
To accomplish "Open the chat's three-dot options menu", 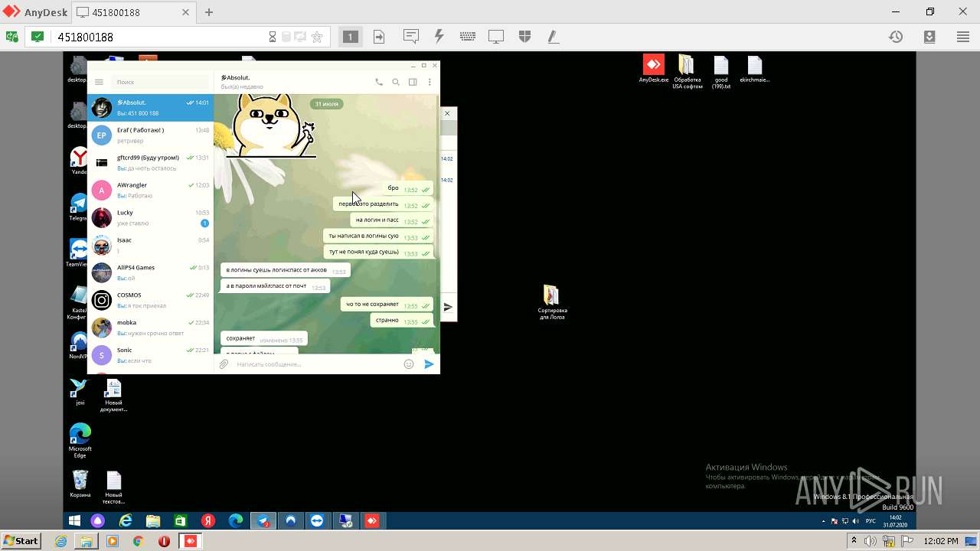I will (430, 82).
